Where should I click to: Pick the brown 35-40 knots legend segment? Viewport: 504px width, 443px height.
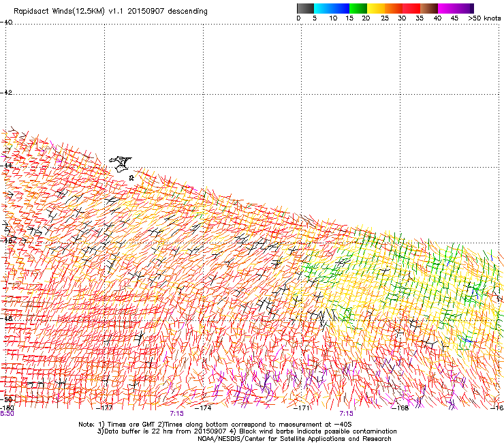pos(429,8)
